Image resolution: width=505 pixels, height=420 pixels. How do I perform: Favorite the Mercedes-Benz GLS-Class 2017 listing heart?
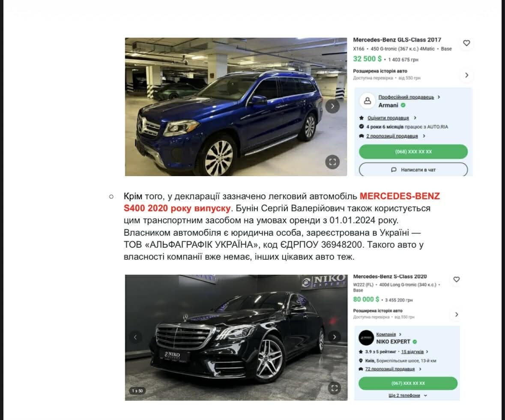466,43
